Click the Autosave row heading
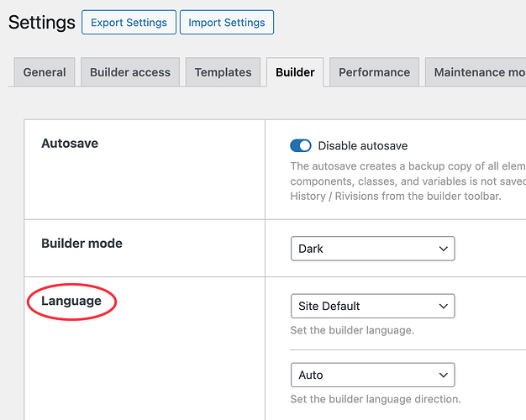This screenshot has width=526, height=420. [70, 144]
